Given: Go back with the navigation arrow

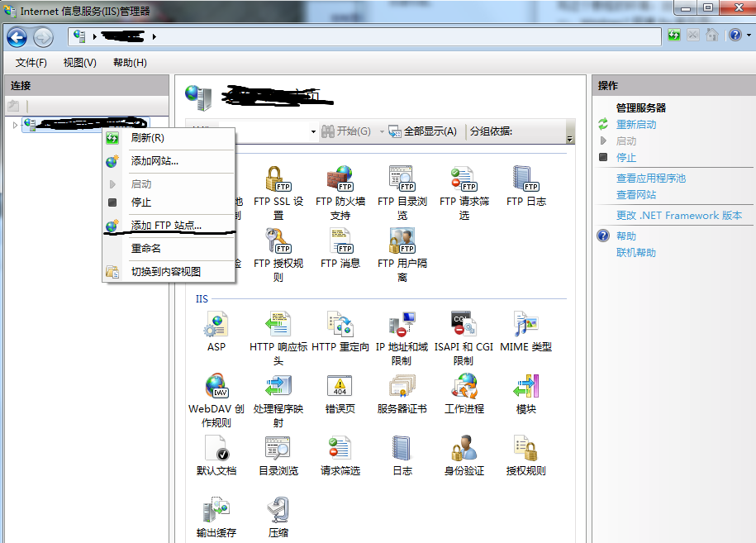Looking at the screenshot, I should tap(17, 37).
